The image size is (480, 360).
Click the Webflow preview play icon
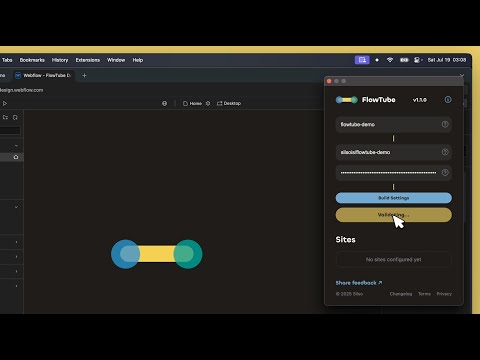5,103
